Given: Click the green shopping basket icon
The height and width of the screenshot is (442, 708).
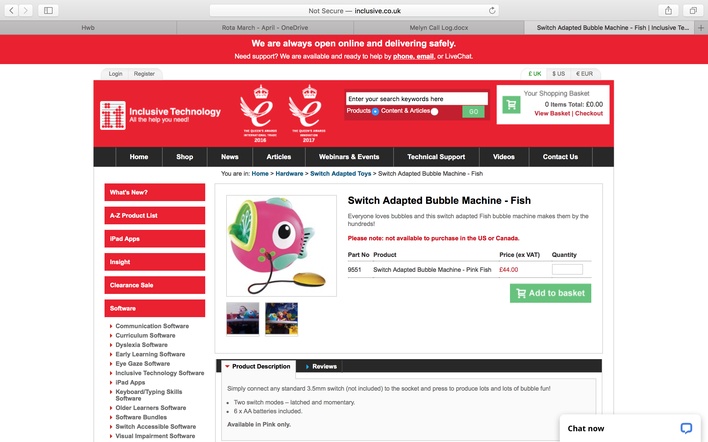Looking at the screenshot, I should coord(511,105).
